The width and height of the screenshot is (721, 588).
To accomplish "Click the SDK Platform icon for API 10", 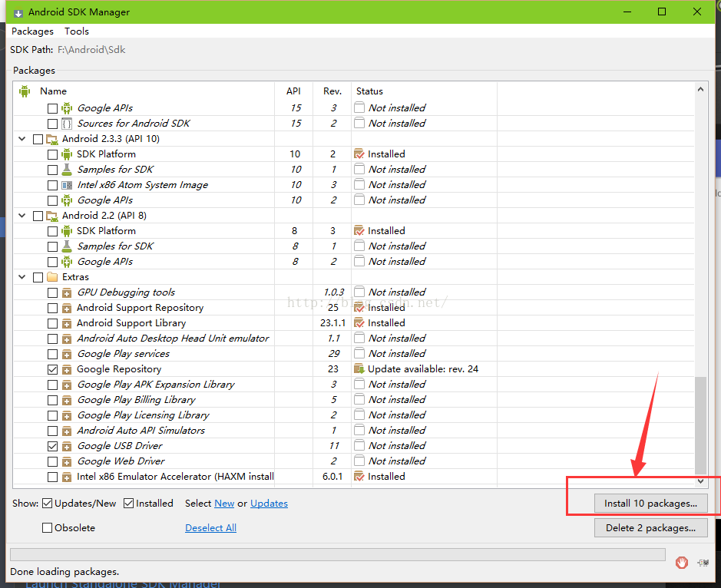I will pyautogui.click(x=67, y=154).
